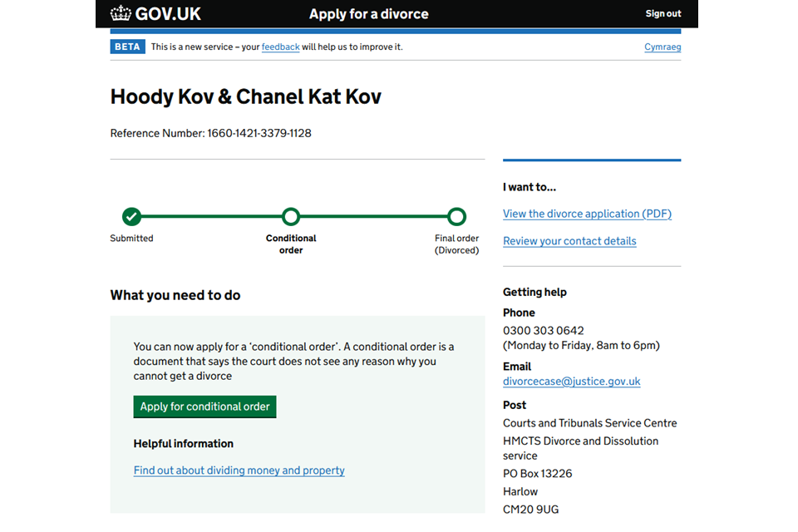Switch language to Cymraeg

point(663,47)
